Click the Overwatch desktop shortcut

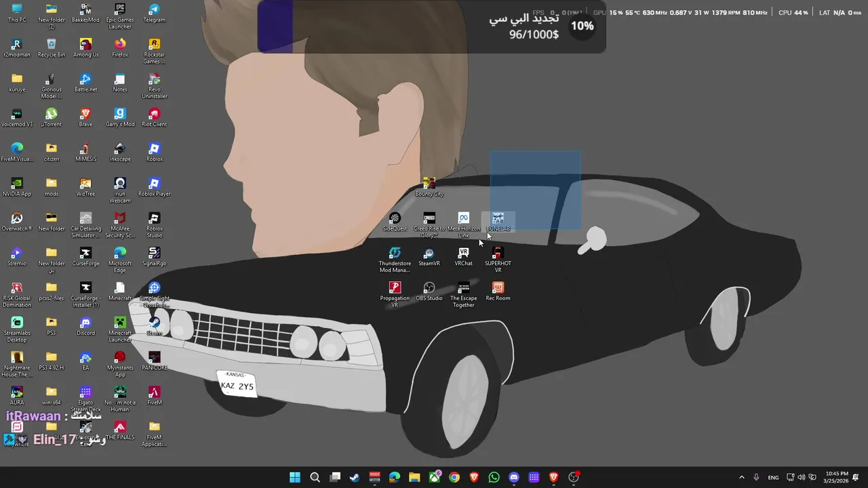pos(17,222)
